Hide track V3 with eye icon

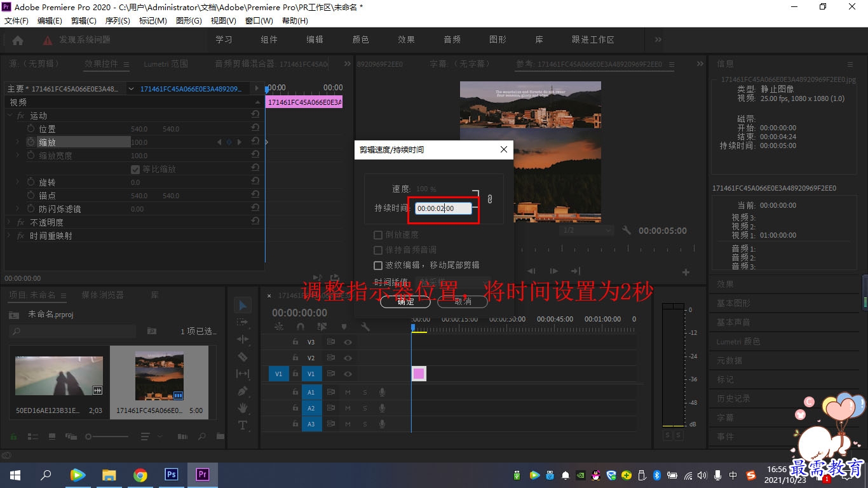click(348, 342)
